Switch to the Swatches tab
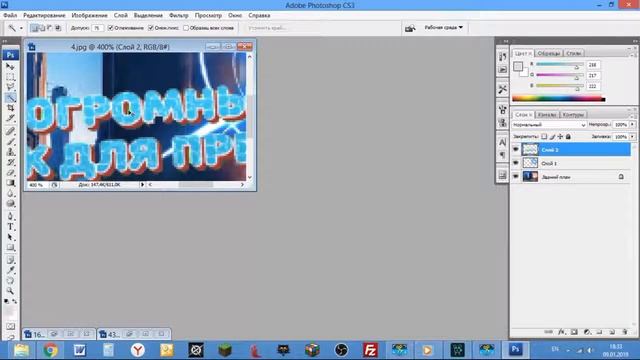Image resolution: width=640 pixels, height=360 pixels. click(x=549, y=53)
